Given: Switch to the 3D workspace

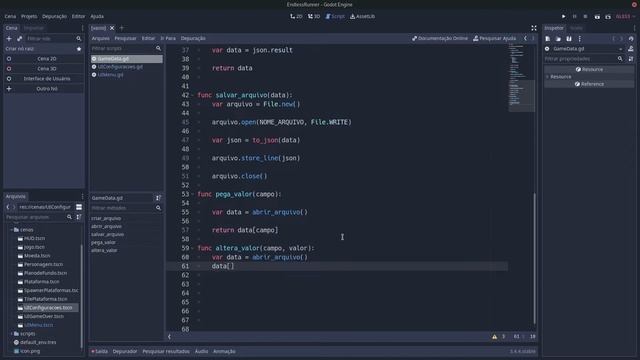Looking at the screenshot, I should tap(314, 16).
